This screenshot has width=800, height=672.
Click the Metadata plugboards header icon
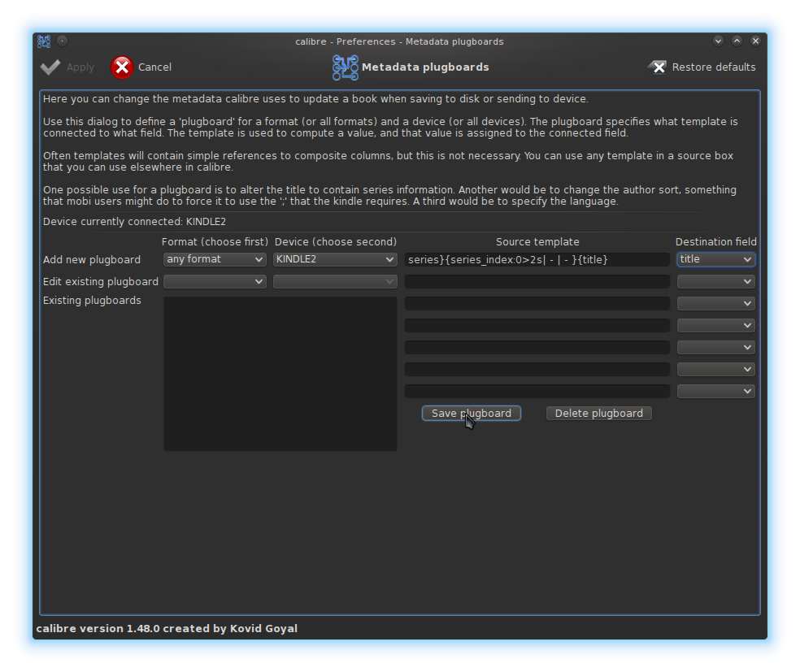point(346,67)
